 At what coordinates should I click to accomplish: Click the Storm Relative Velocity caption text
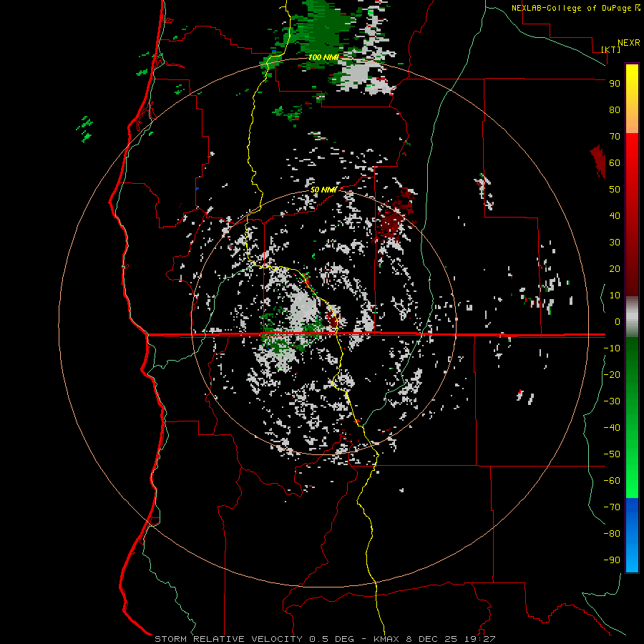point(325,639)
